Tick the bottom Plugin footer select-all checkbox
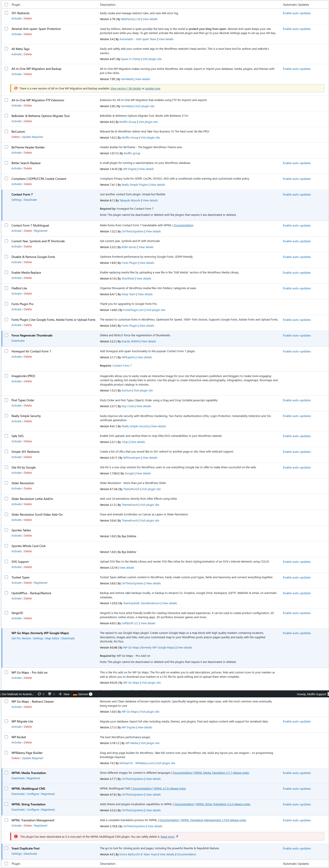The width and height of the screenshot is (329, 868). 6,863
